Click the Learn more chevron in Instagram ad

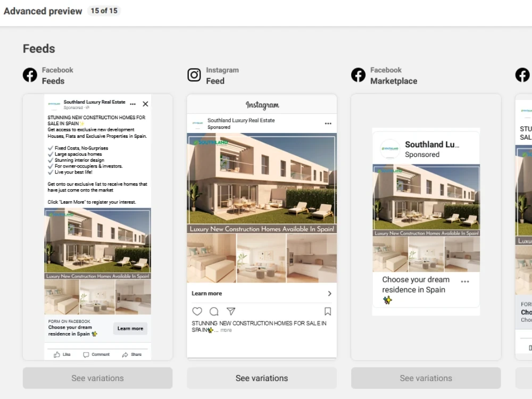click(x=329, y=294)
